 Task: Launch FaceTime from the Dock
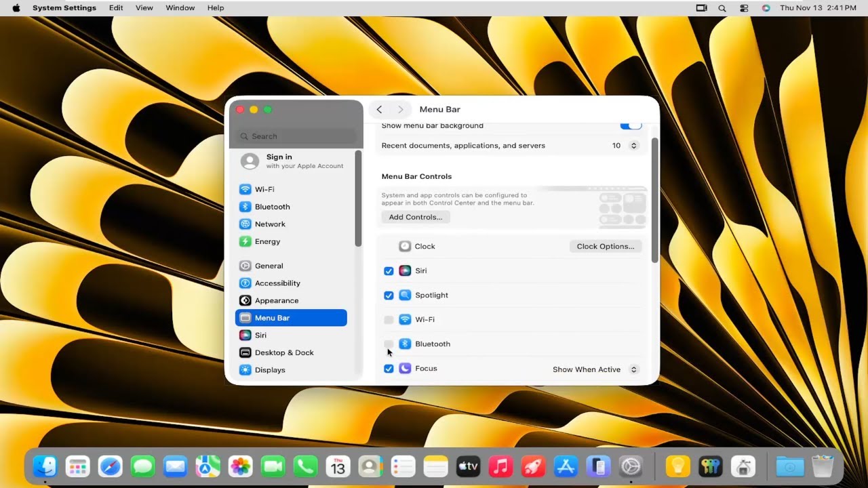(273, 466)
